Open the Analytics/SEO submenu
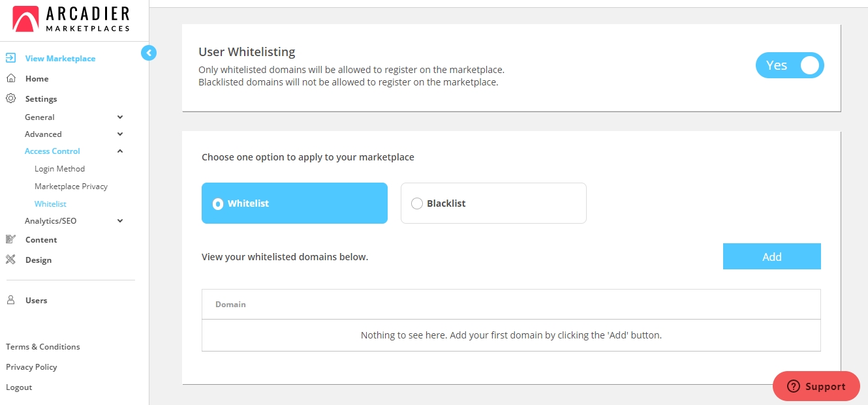 50,221
